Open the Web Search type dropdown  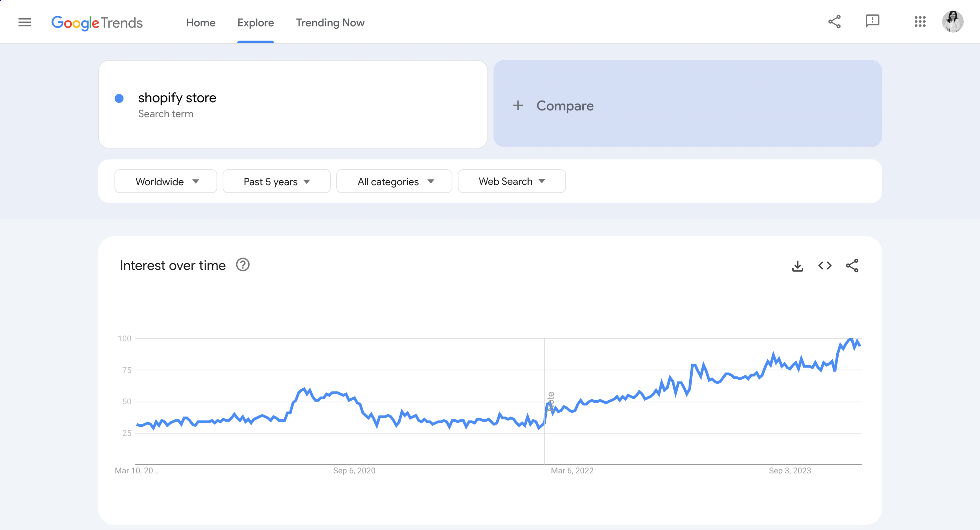(x=512, y=181)
